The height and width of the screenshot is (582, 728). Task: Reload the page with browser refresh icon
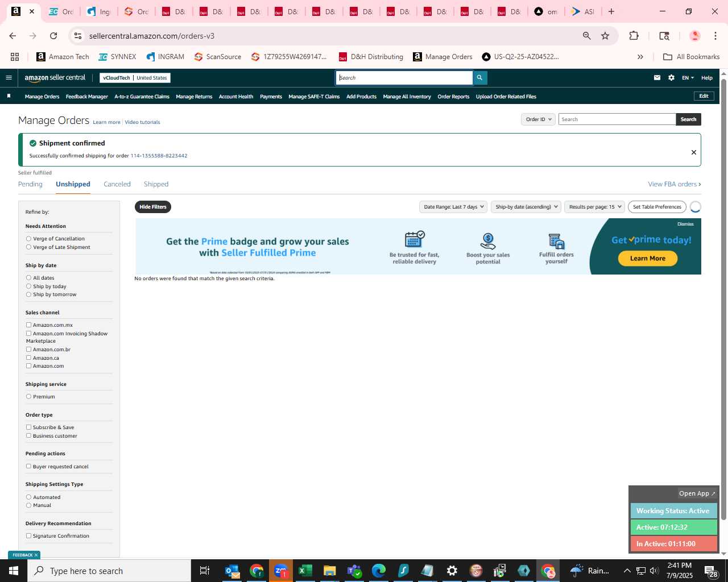click(53, 36)
